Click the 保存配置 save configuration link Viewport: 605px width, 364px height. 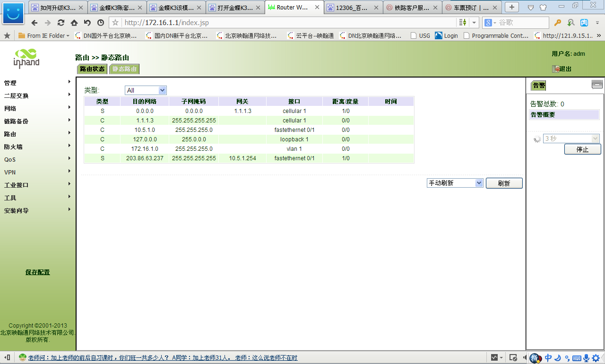pos(37,272)
